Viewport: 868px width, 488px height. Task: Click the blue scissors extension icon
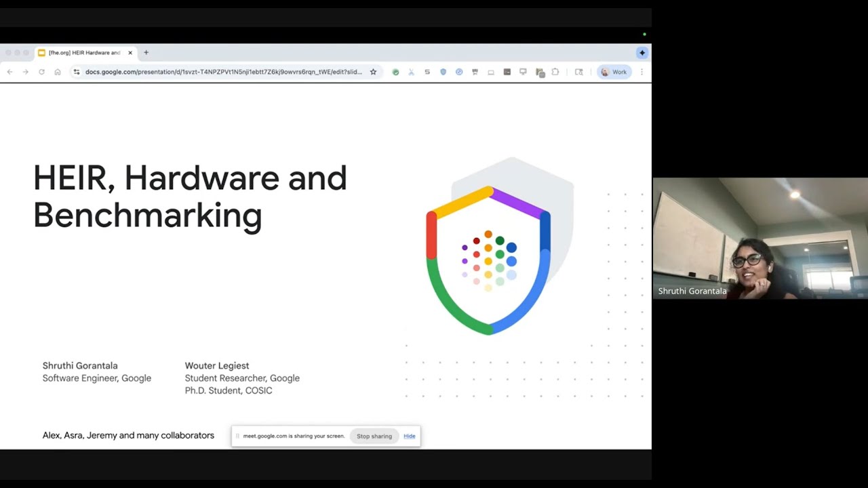click(411, 72)
